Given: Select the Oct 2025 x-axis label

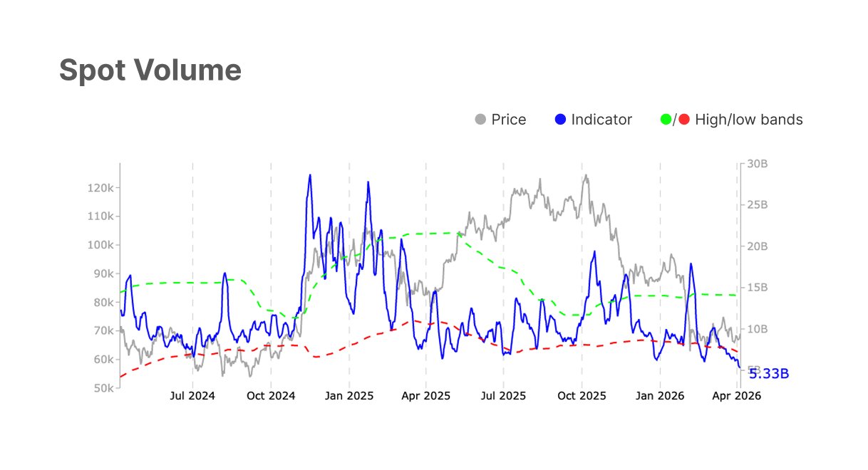Looking at the screenshot, I should pos(582,396).
